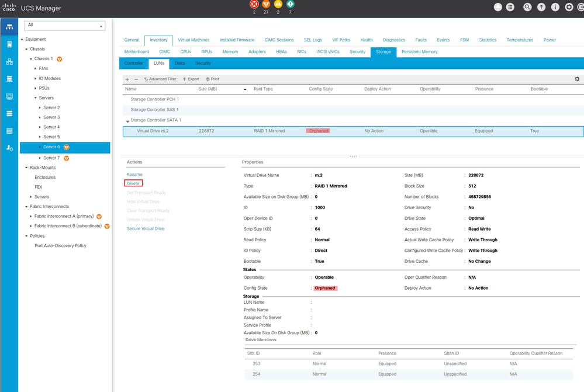Click the Server 7 fault badge icon

[x=66, y=158]
